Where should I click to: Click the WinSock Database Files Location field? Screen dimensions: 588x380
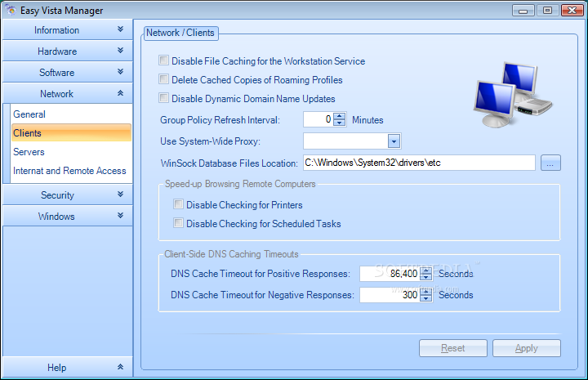[419, 163]
